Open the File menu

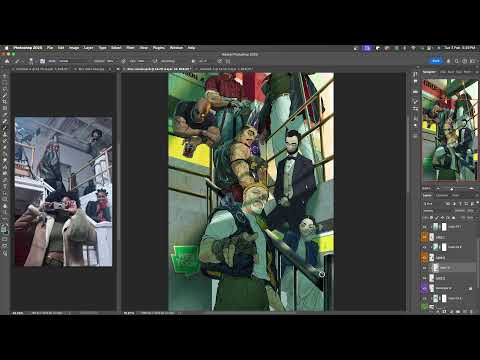click(x=50, y=48)
